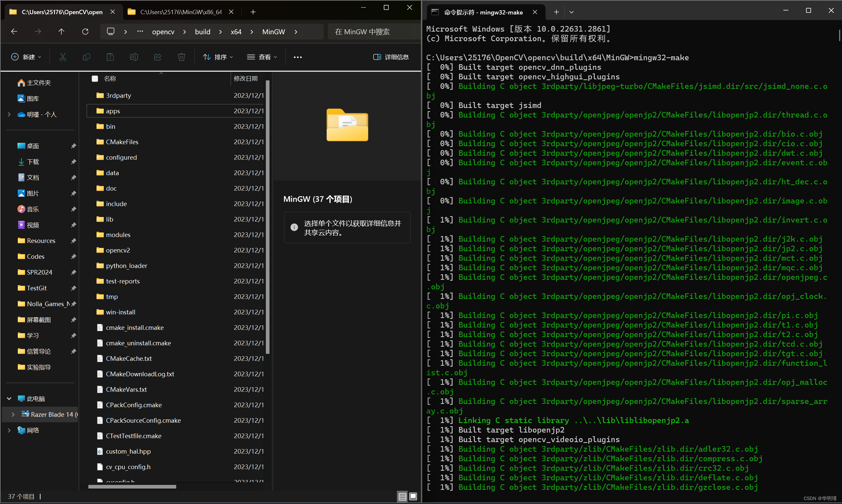Open the 新建 new item button
The height and width of the screenshot is (504, 842).
[26, 57]
